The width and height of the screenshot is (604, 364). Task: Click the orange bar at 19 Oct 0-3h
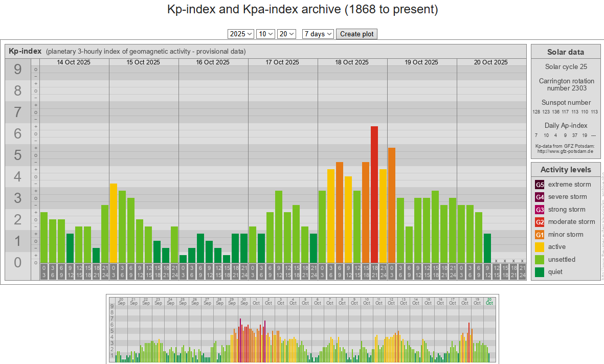(392, 206)
